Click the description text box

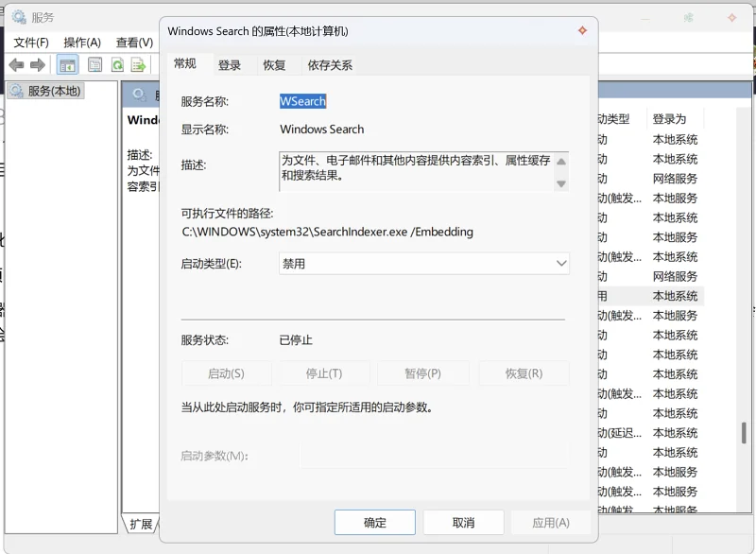coord(423,172)
